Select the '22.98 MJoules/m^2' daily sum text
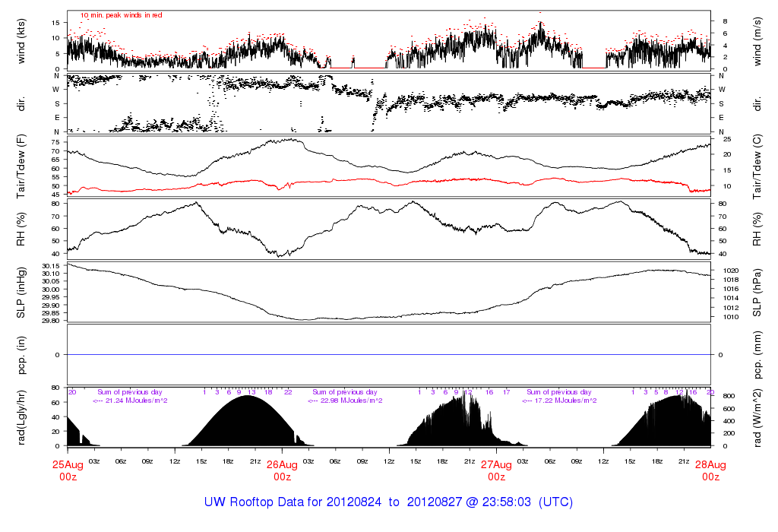This screenshot has width=778, height=532. point(351,401)
